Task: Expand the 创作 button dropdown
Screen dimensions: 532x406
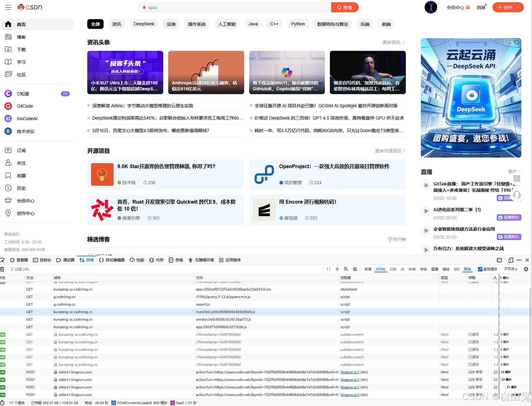Action: point(518,8)
